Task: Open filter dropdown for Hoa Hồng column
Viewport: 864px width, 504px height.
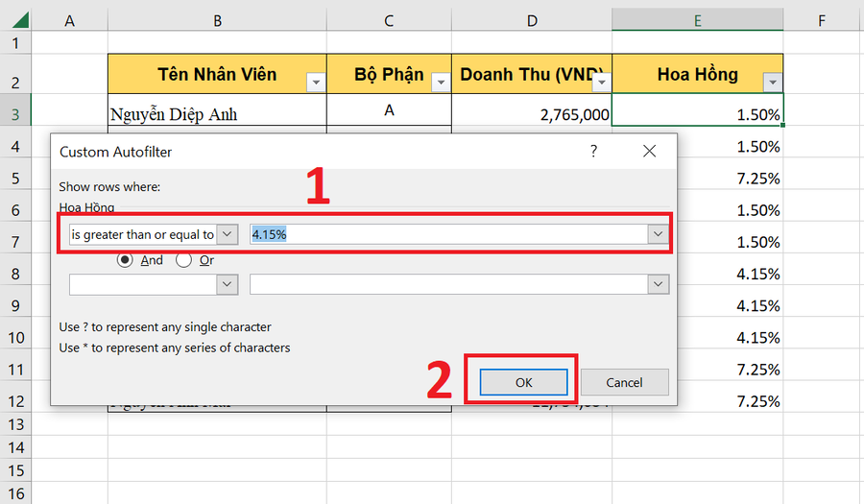Action: [x=773, y=83]
